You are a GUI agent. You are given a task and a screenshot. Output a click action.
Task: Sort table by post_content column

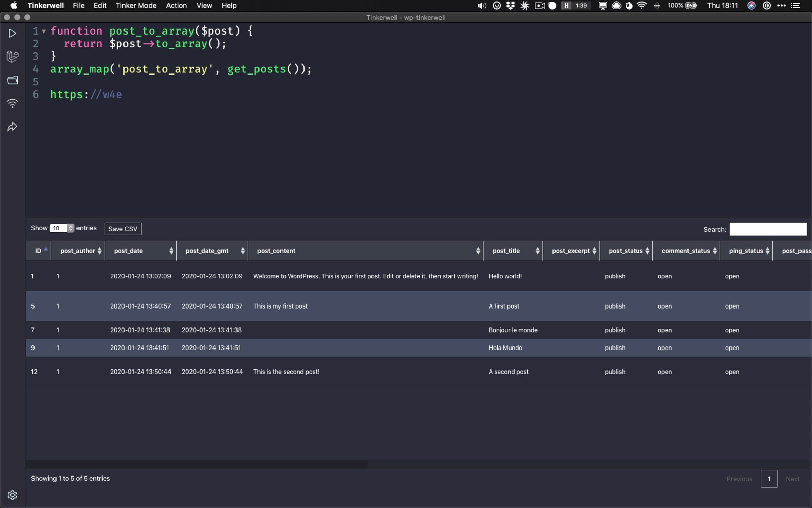click(x=366, y=251)
